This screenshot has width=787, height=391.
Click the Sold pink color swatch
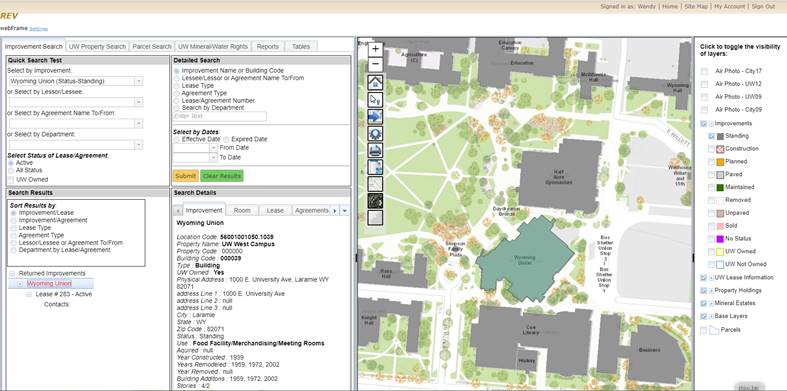click(720, 226)
